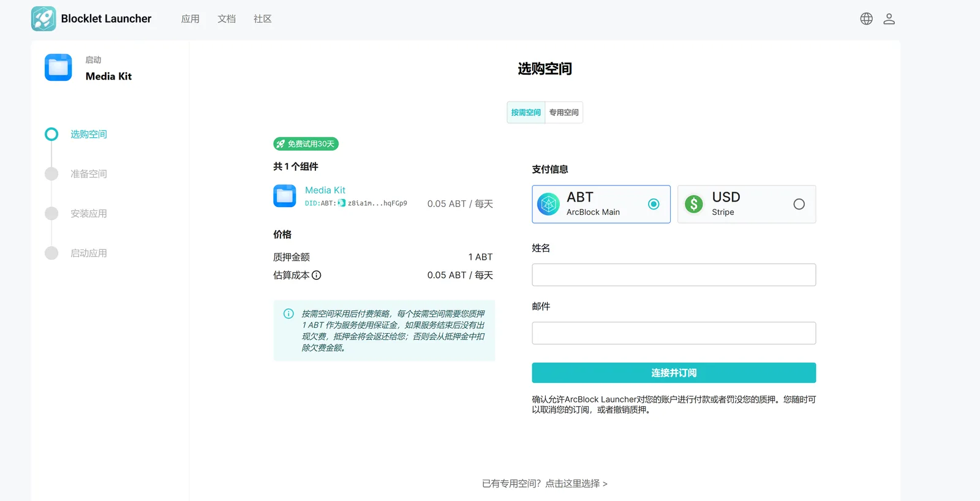The image size is (980, 501).
Task: Click the 支付信息 heading
Action: [x=550, y=170]
